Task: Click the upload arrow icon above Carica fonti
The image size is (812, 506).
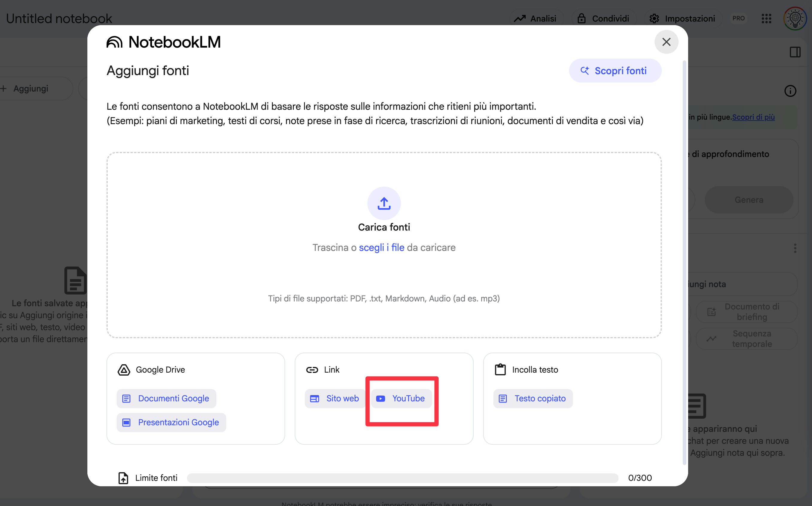Action: [384, 203]
